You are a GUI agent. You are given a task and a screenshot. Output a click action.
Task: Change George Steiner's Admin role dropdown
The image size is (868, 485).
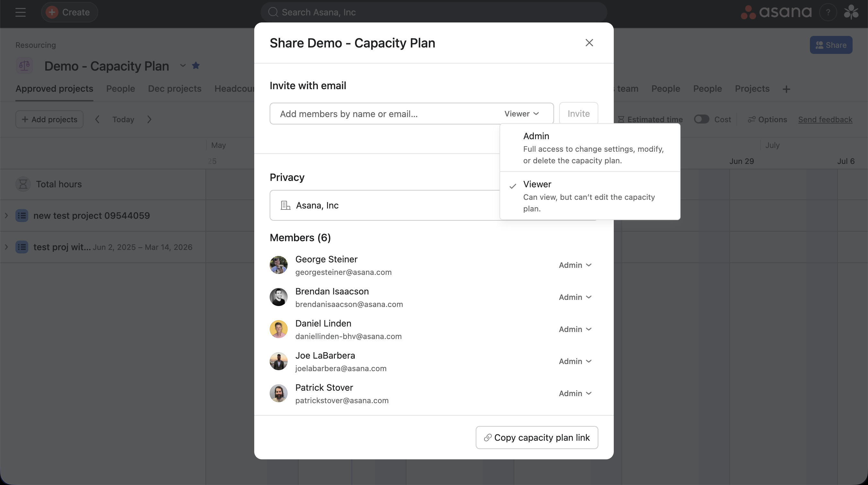tap(575, 265)
